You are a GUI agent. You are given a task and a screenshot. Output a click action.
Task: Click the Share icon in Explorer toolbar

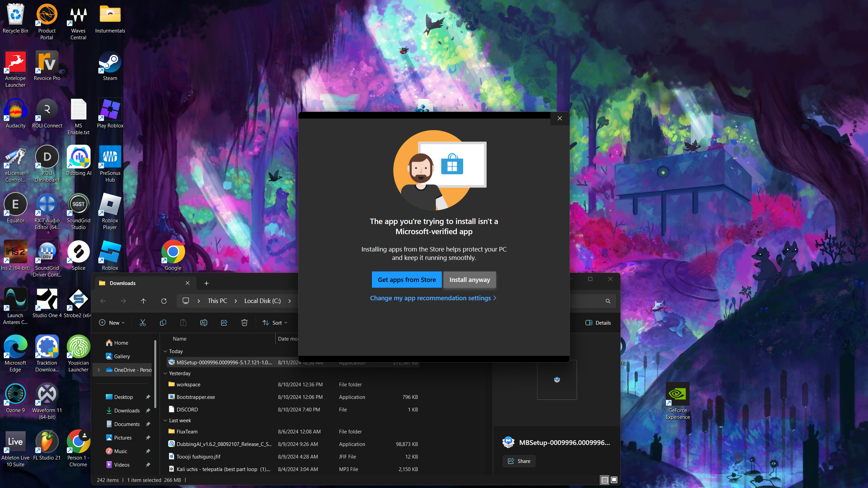pos(224,323)
